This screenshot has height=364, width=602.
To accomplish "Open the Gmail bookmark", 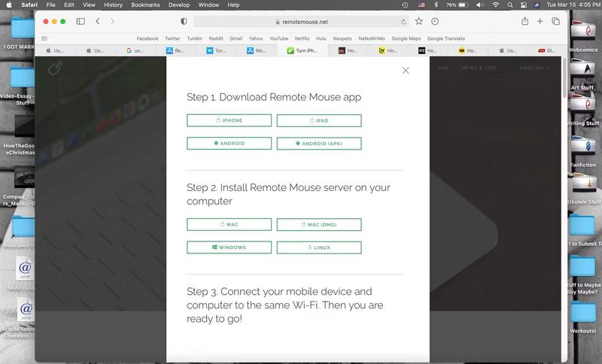I will pyautogui.click(x=236, y=38).
